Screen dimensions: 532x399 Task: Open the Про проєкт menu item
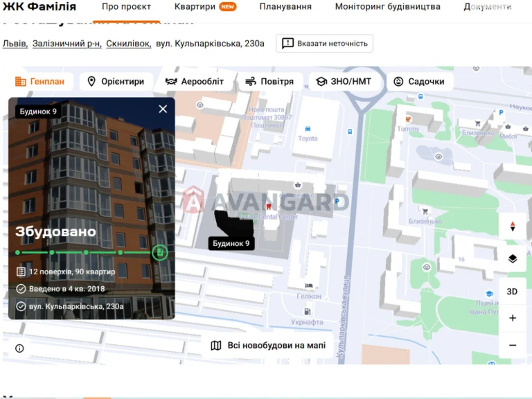pyautogui.click(x=126, y=7)
